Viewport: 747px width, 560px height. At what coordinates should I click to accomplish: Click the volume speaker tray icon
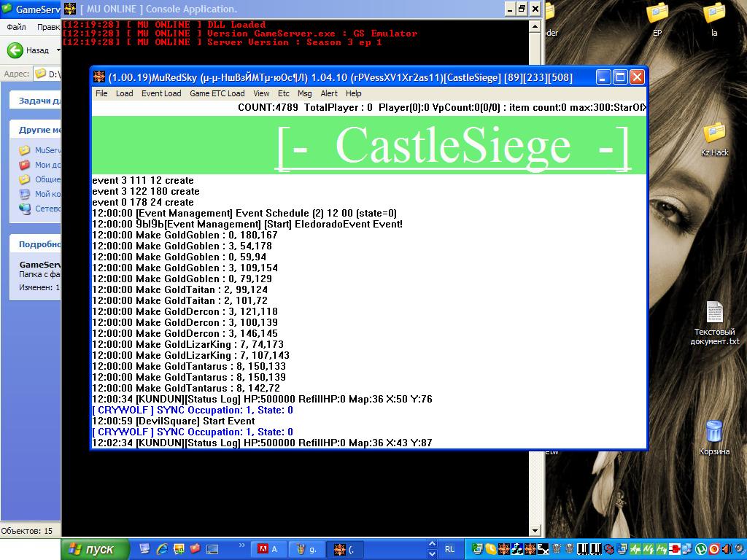click(x=727, y=549)
